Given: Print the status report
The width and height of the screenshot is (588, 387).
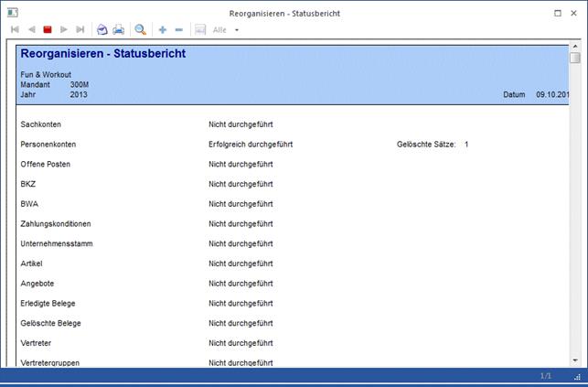Looking at the screenshot, I should click(119, 30).
